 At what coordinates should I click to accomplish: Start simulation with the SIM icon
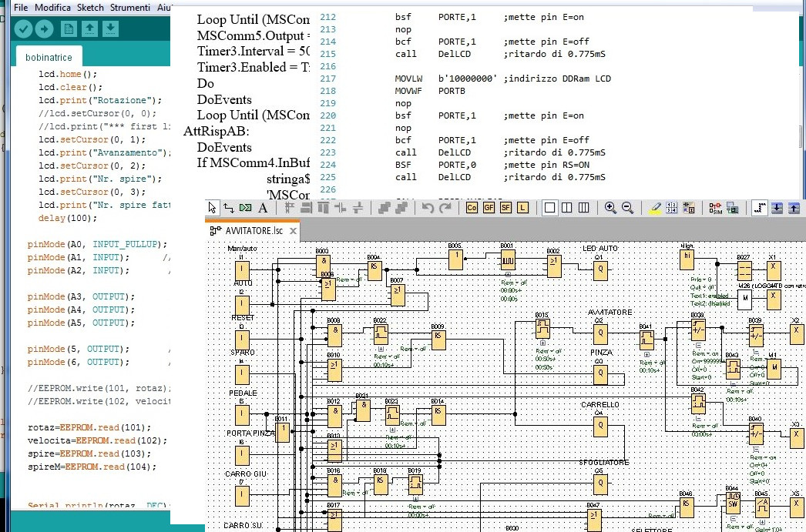point(714,208)
